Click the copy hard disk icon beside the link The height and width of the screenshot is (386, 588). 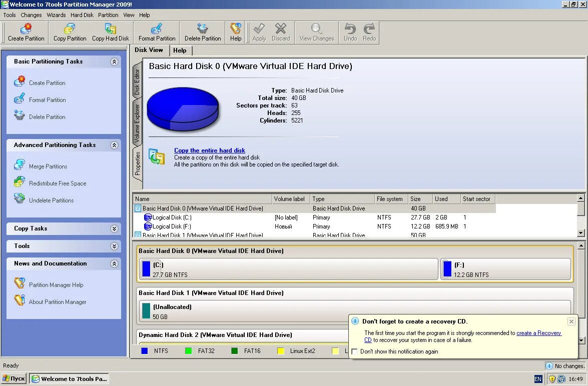157,156
